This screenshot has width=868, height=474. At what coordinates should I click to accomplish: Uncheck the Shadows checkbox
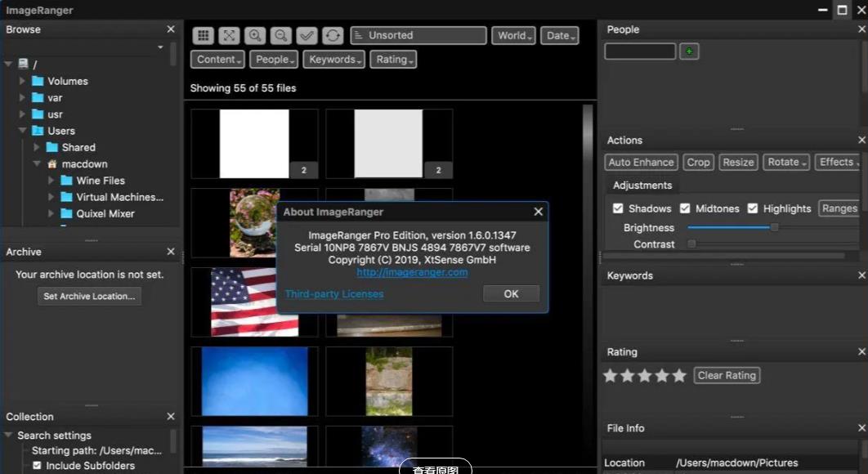coord(618,208)
